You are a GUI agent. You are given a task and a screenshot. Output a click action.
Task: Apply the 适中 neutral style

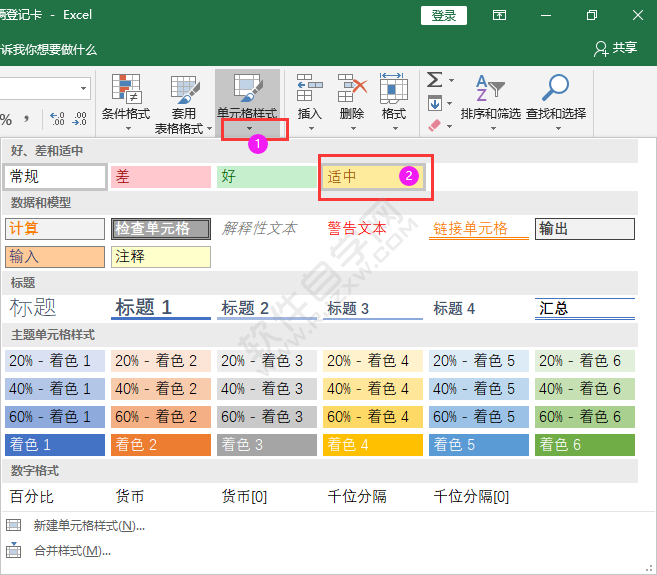coord(373,177)
